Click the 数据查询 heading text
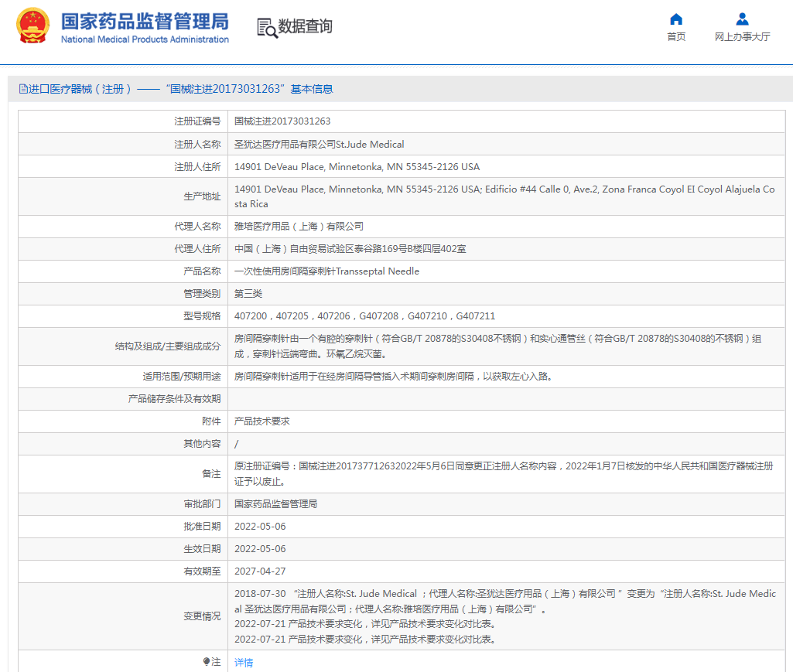This screenshot has height=672, width=793. point(306,26)
